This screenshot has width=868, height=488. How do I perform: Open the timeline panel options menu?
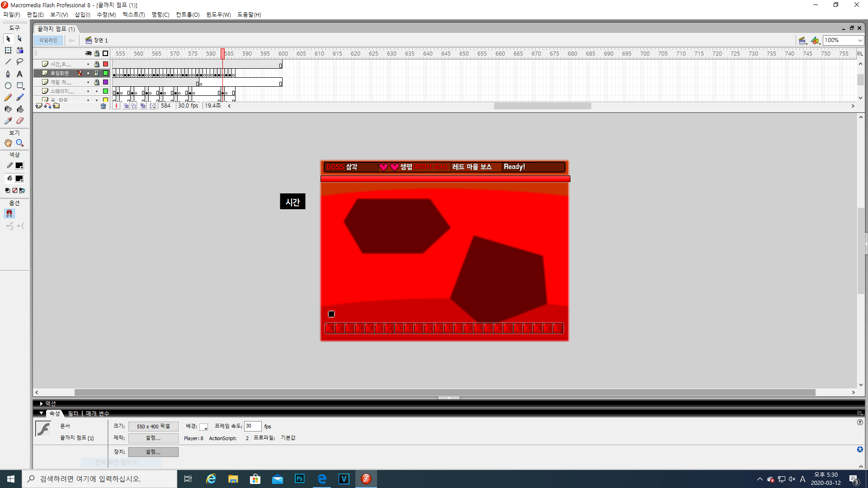pyautogui.click(x=860, y=53)
